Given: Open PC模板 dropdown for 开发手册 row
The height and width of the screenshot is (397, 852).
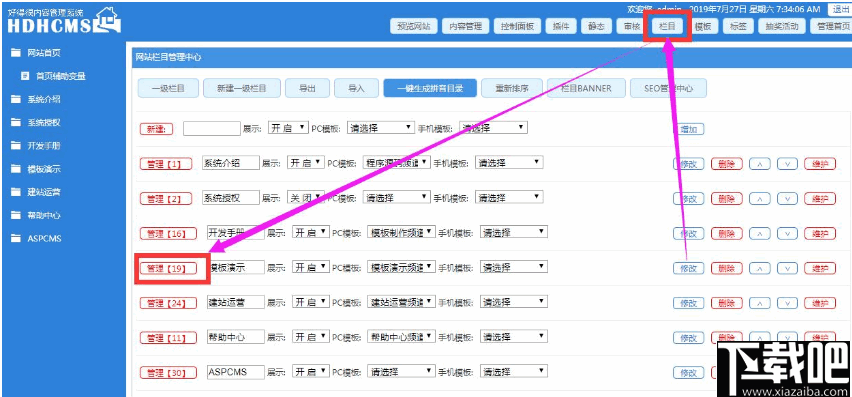Looking at the screenshot, I should pos(401,232).
